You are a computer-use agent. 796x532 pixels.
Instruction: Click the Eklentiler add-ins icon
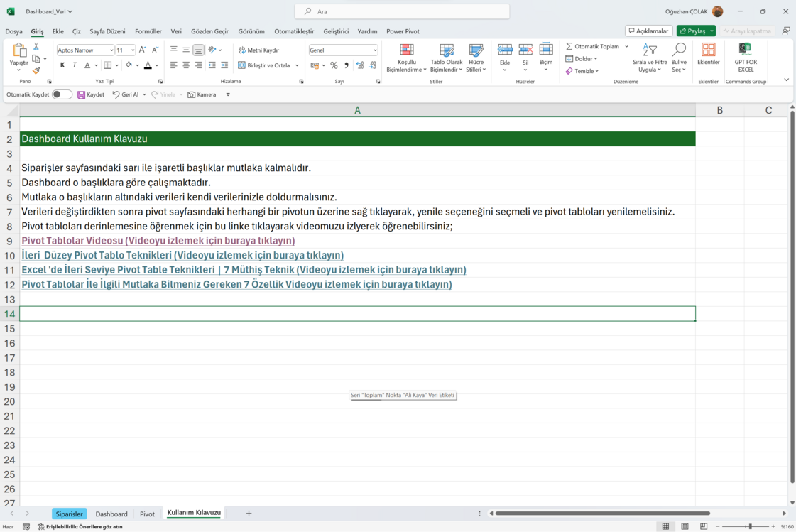click(x=708, y=50)
